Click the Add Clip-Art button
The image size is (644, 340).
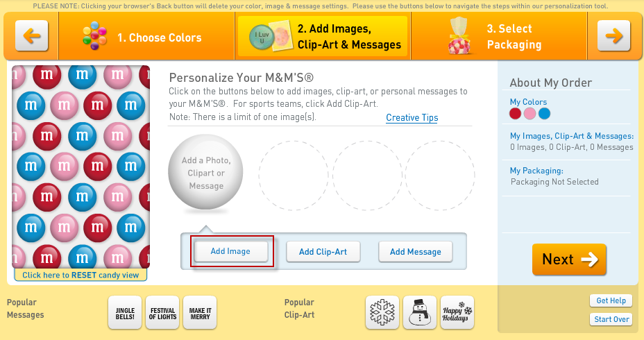click(x=323, y=252)
